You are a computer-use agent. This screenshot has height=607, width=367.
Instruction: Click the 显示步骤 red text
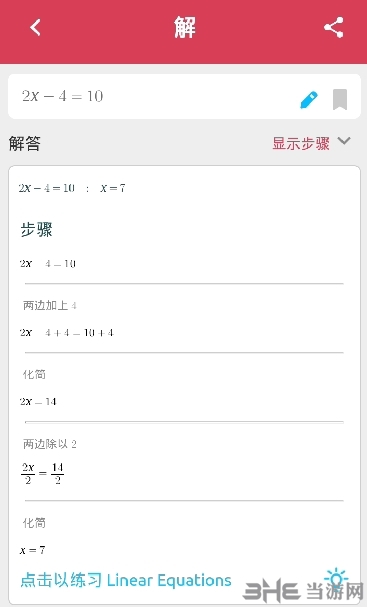pyautogui.click(x=301, y=143)
